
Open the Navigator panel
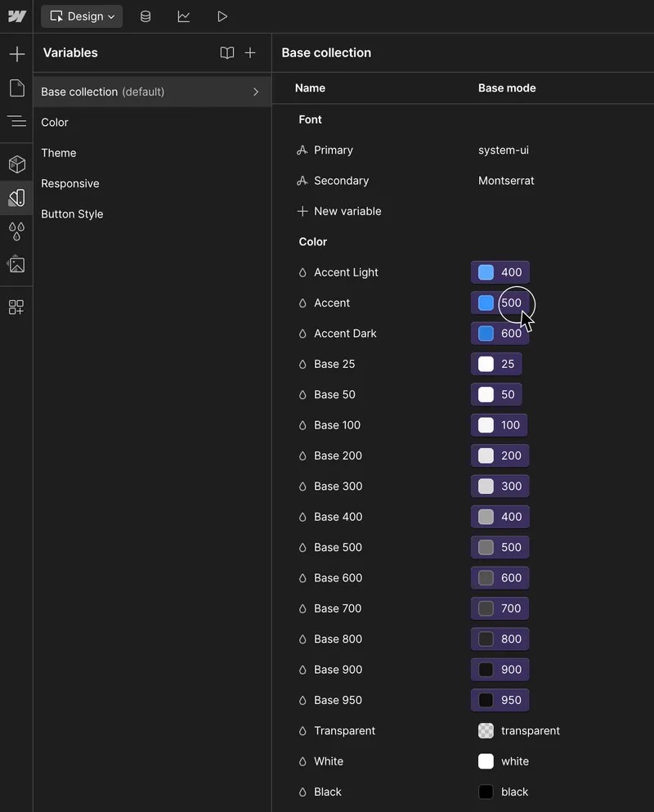pyautogui.click(x=16, y=123)
